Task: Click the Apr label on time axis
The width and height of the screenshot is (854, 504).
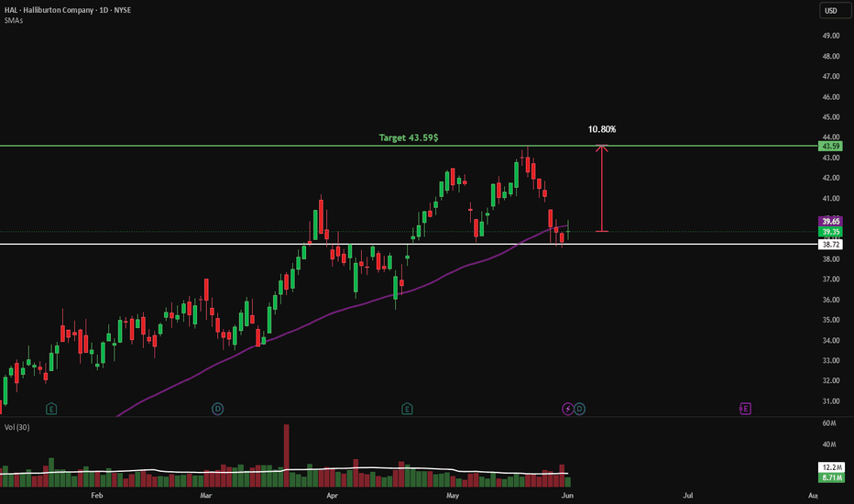Action: click(332, 495)
